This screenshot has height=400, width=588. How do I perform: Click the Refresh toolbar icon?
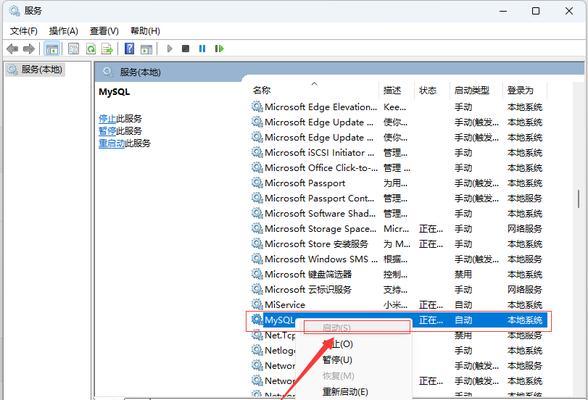pyautogui.click(x=91, y=49)
